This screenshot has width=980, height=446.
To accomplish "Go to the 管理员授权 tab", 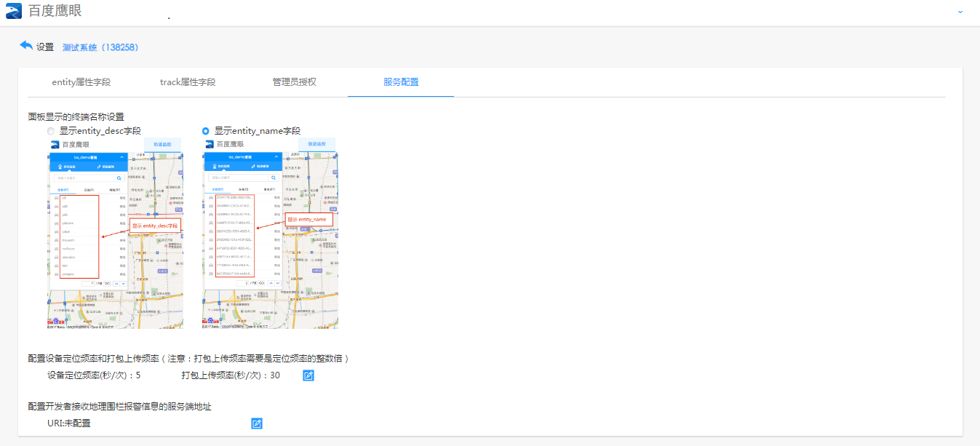I will click(x=295, y=81).
